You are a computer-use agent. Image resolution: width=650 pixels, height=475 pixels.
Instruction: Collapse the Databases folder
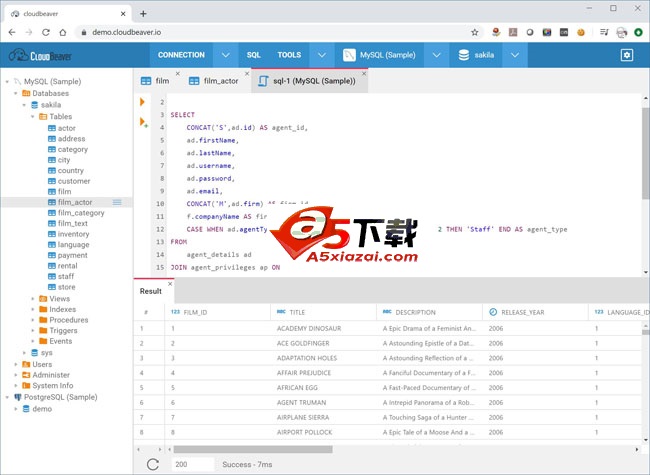pyautogui.click(x=16, y=93)
